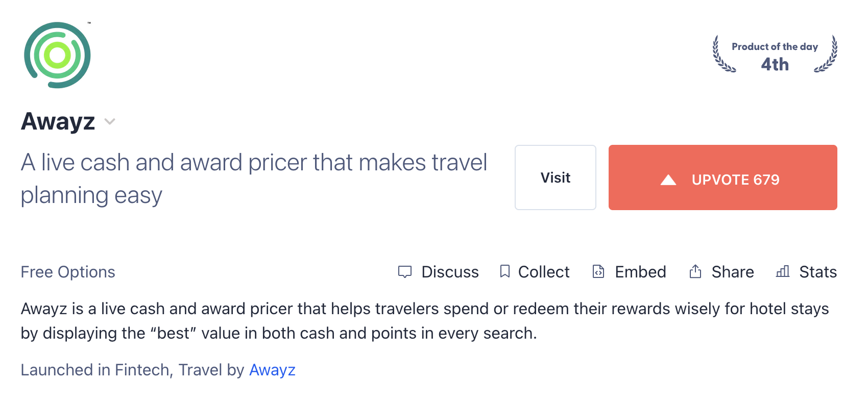
Task: Click the Embed code file icon
Action: click(598, 271)
